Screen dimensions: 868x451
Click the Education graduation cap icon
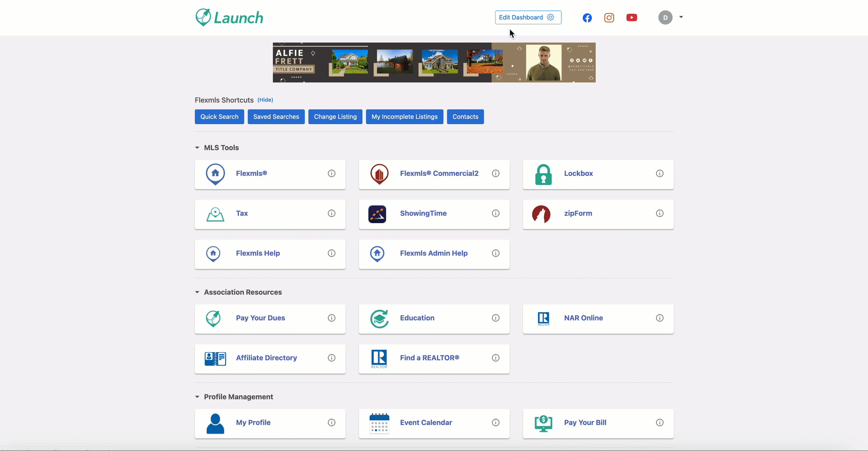(379, 319)
